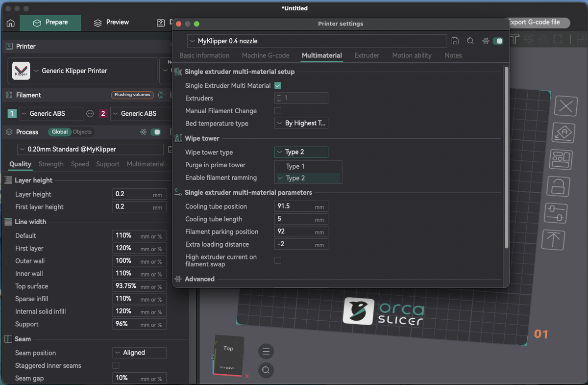Save the MyKlipper preset with the disk icon
588x385 pixels.
pyautogui.click(x=455, y=41)
